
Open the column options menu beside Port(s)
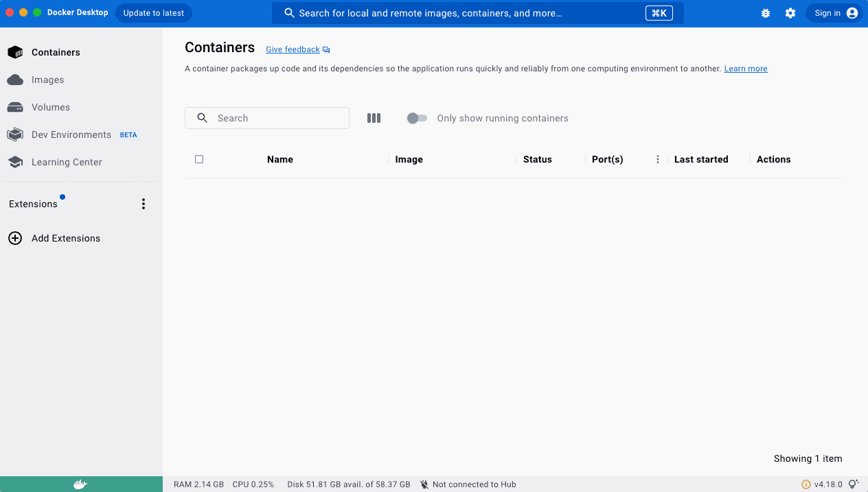[x=657, y=159]
